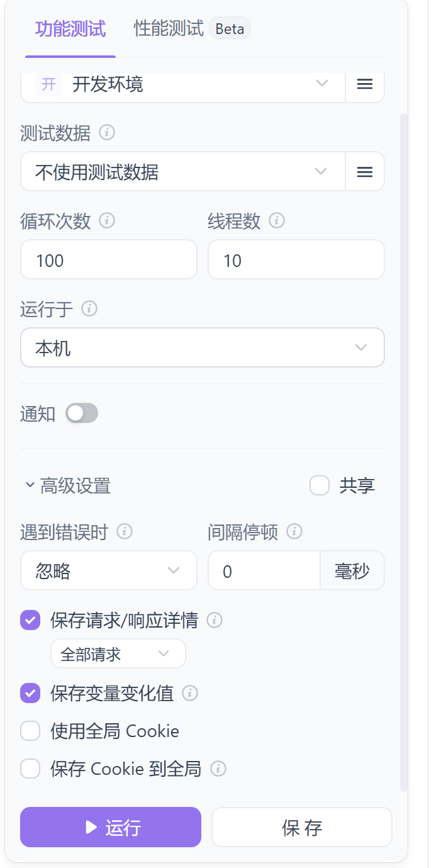
Task: Open the 运行于 本机 dropdown
Action: tap(202, 347)
